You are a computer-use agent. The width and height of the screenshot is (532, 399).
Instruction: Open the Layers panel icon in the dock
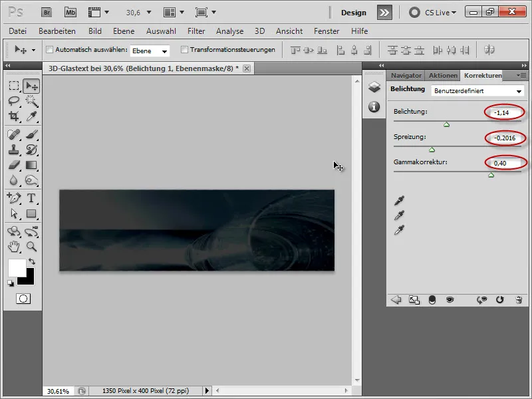pyautogui.click(x=374, y=87)
